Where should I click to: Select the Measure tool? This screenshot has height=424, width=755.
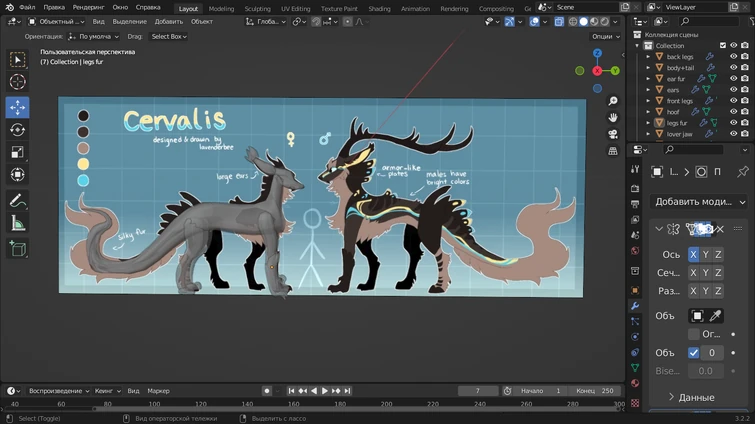18,224
